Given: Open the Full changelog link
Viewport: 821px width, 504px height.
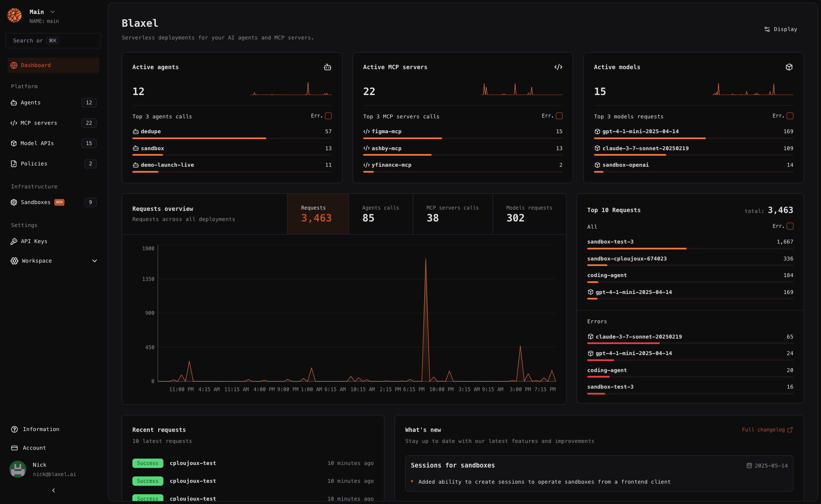Looking at the screenshot, I should pyautogui.click(x=767, y=430).
